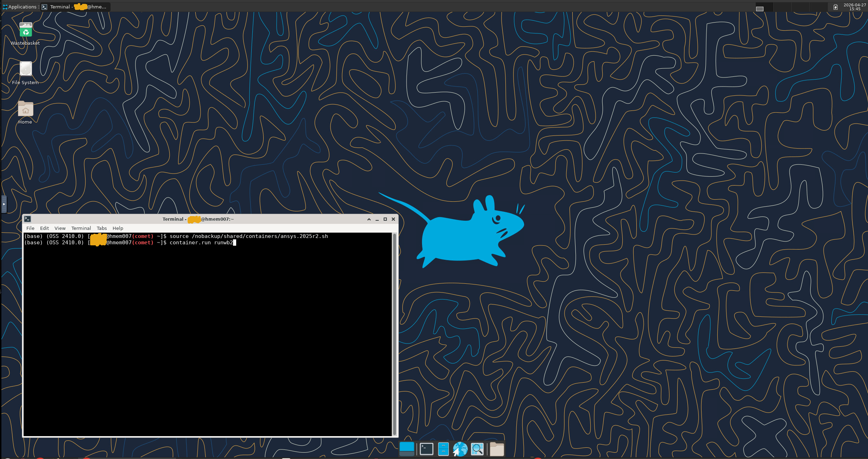Viewport: 868px width, 459px height.
Task: Click the Terminal vertical scrollbar
Action: pos(395,334)
